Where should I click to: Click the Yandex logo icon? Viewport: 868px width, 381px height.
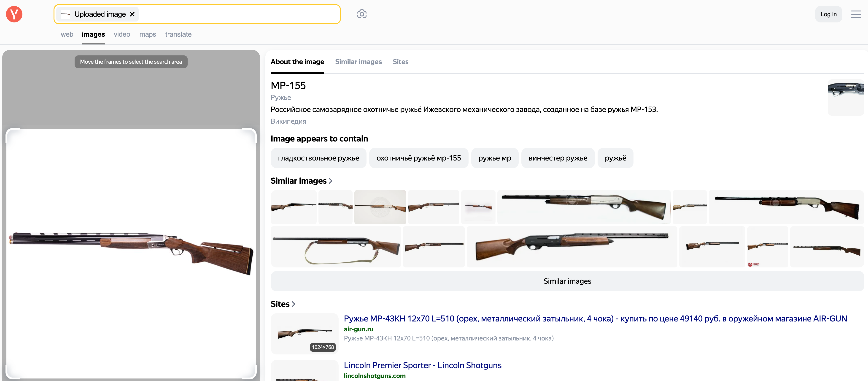point(14,14)
